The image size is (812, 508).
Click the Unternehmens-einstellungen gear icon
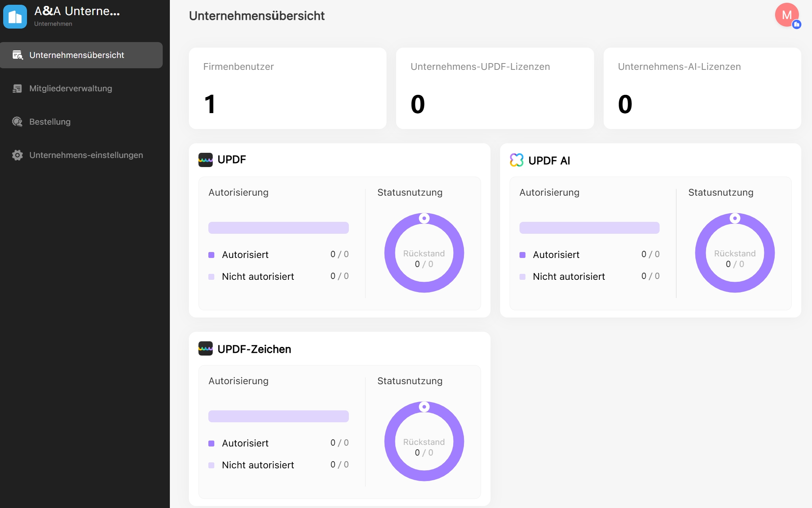coord(17,155)
